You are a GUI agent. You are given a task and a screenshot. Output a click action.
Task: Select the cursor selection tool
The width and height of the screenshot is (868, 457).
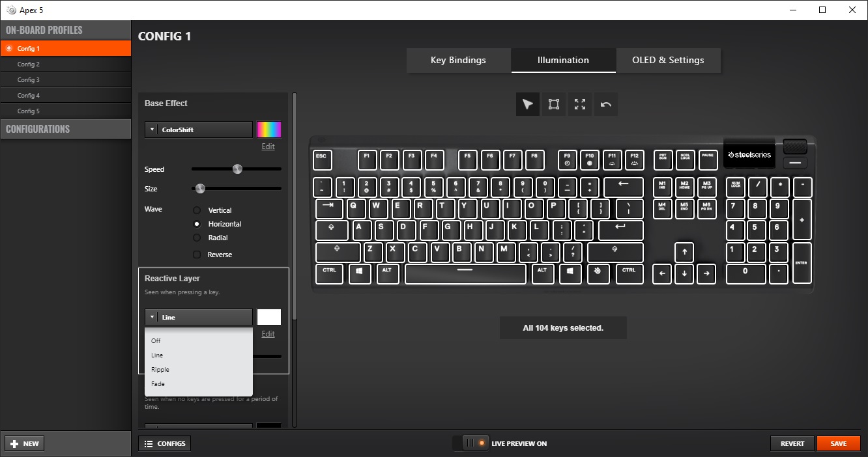click(528, 104)
